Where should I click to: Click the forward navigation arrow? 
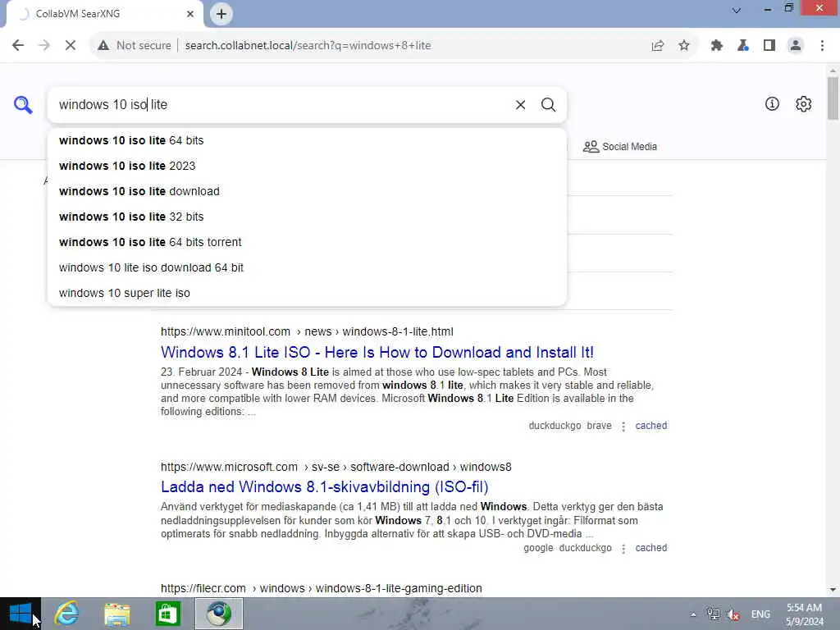tap(44, 46)
